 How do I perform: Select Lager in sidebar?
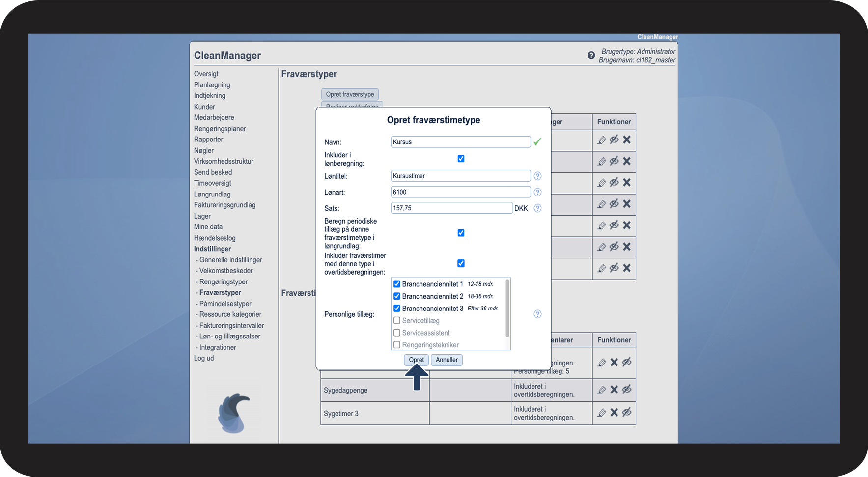202,216
